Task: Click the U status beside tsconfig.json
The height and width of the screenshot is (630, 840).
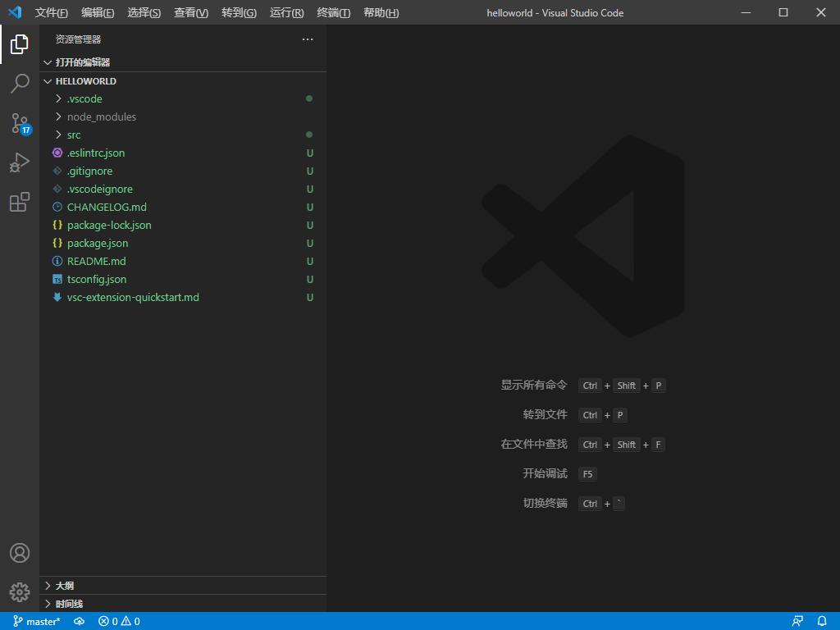Action: point(309,280)
